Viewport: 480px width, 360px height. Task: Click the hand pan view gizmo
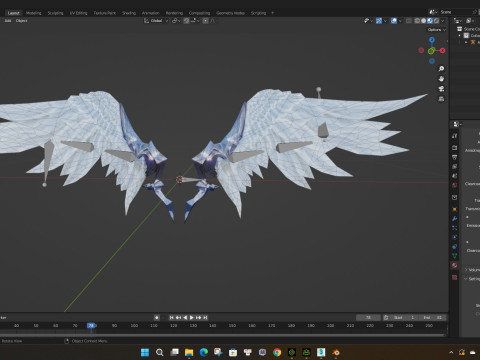coord(441,79)
